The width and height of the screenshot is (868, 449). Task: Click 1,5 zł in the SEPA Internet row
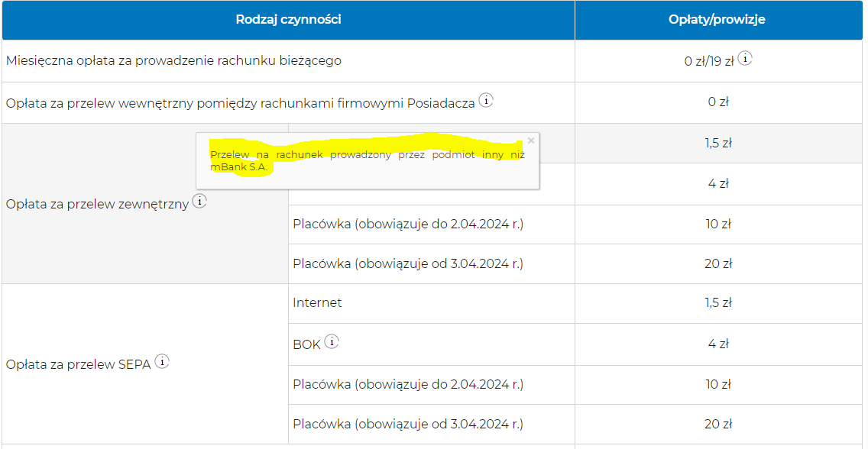(718, 302)
